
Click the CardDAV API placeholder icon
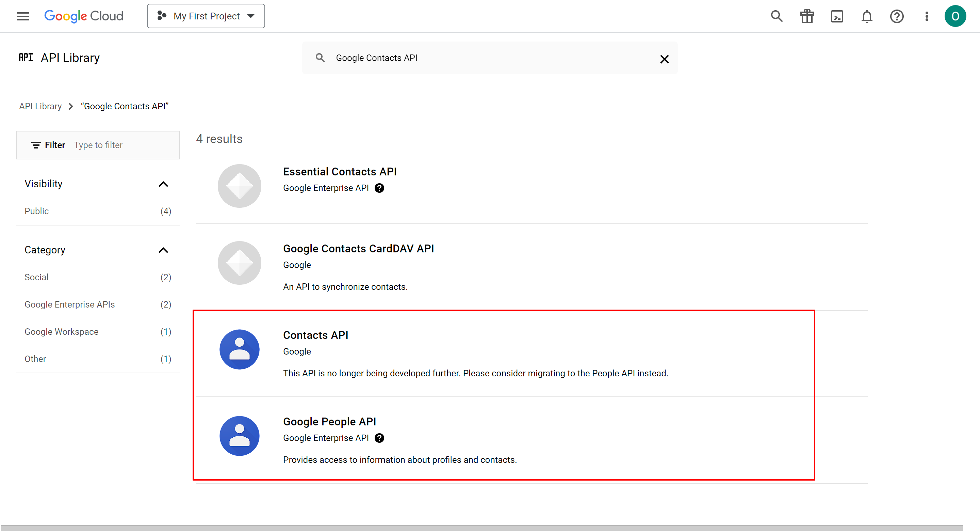239,263
